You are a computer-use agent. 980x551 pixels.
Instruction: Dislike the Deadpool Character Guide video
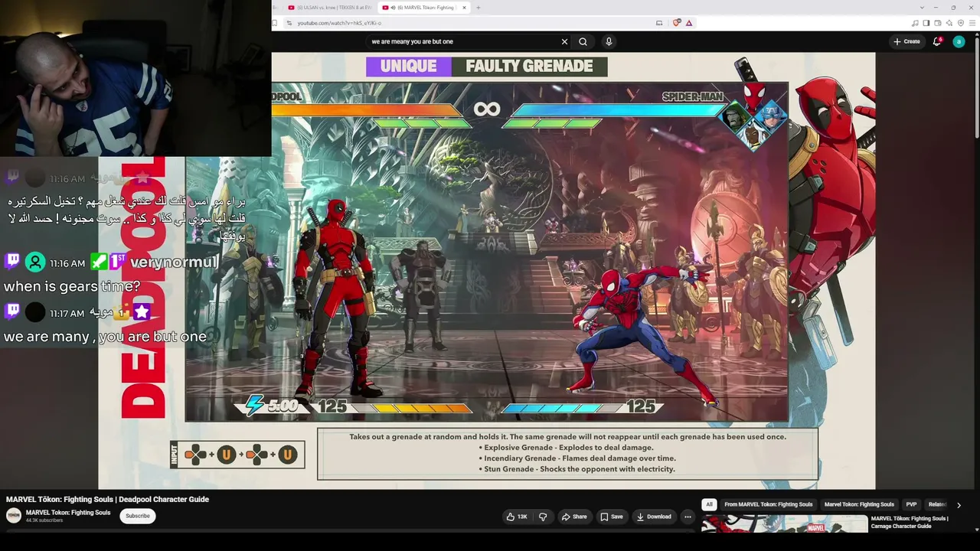(x=543, y=517)
